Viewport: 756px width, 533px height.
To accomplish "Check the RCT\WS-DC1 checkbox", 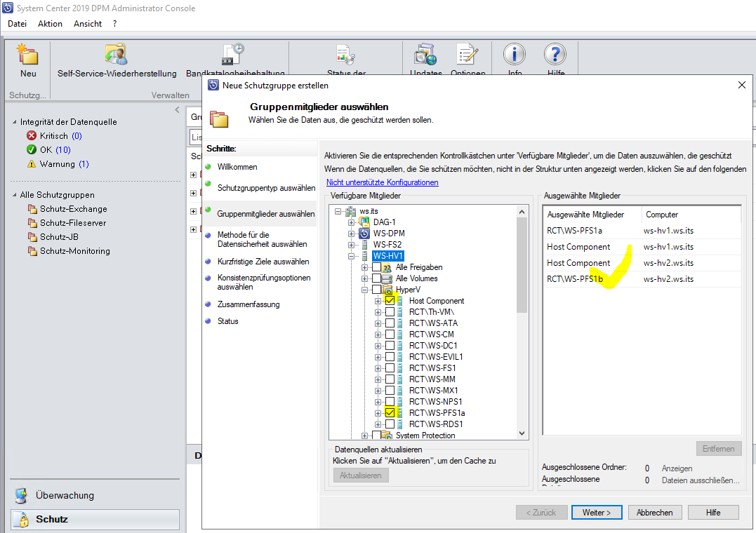I will point(390,345).
